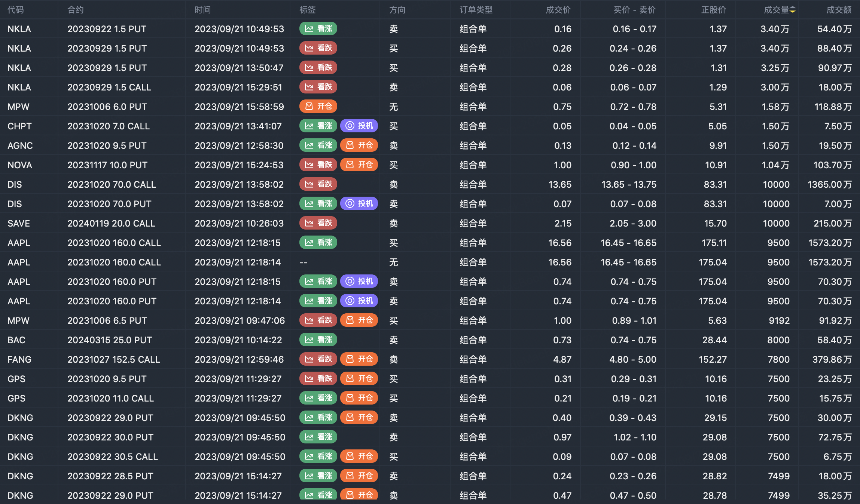Viewport: 860px width, 504px height.
Task: Sort by 正股价 column header
Action: (x=714, y=10)
